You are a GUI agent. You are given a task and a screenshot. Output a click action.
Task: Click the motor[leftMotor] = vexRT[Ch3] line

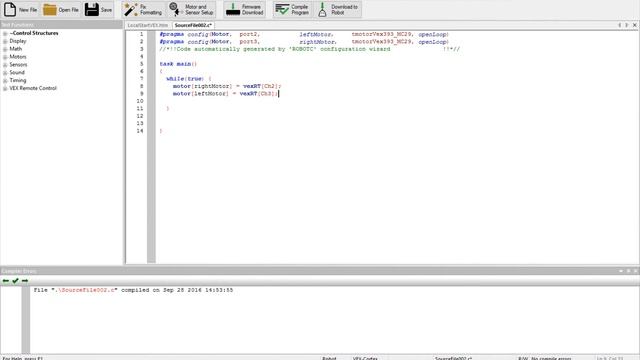pyautogui.click(x=225, y=93)
